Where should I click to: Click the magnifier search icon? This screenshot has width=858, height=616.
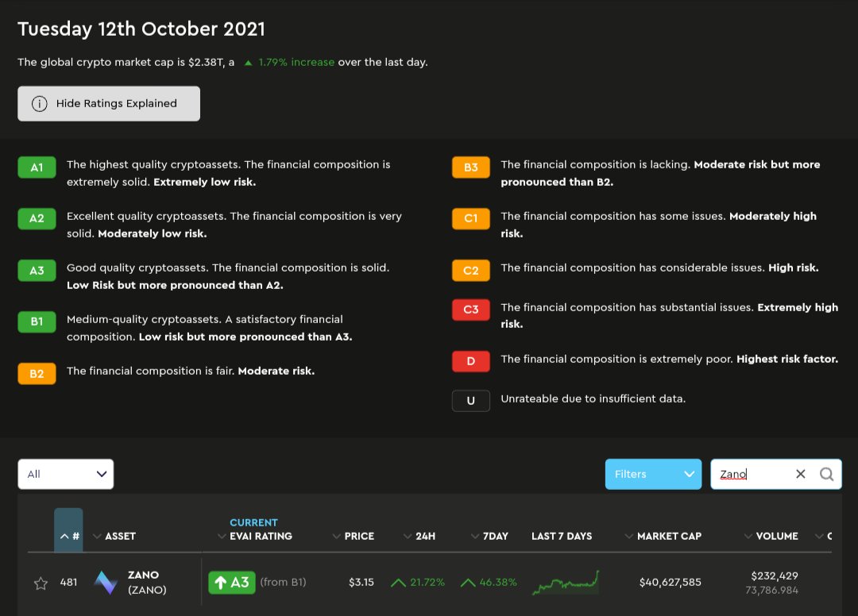tap(826, 474)
